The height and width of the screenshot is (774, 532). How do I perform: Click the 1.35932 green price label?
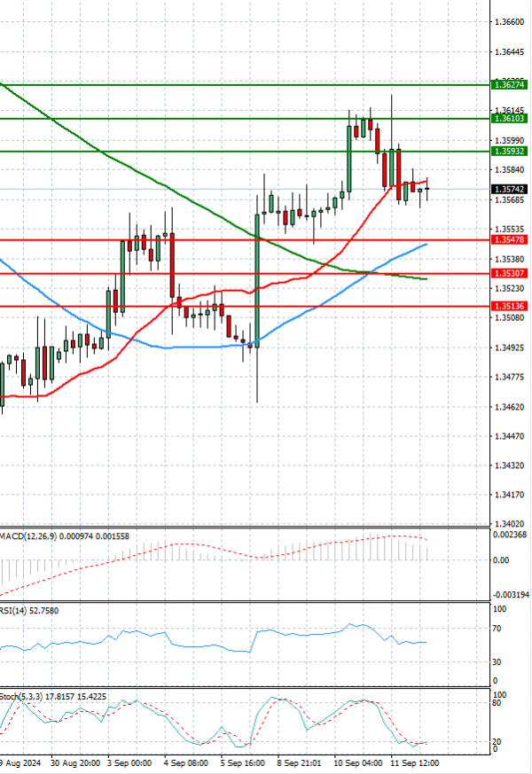point(509,151)
